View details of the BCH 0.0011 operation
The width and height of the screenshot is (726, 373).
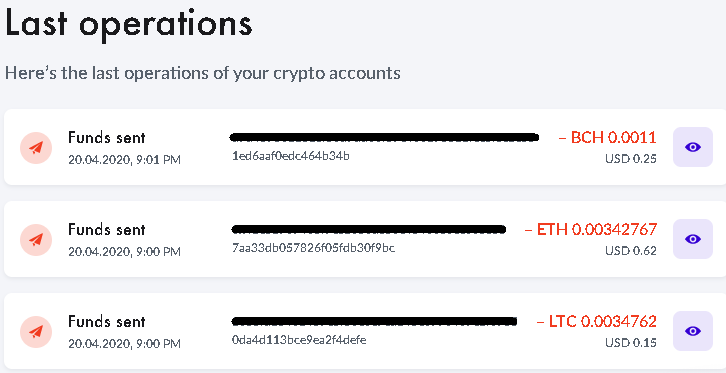(x=692, y=147)
